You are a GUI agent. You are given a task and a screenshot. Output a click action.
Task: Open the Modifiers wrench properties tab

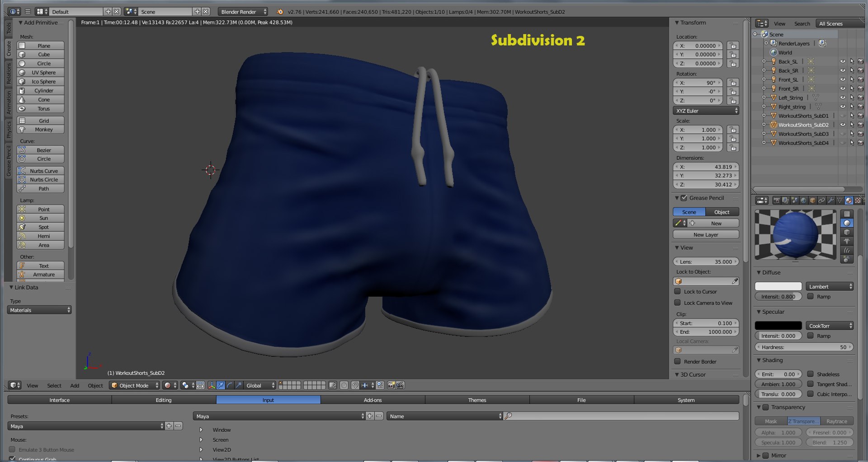[830, 201]
